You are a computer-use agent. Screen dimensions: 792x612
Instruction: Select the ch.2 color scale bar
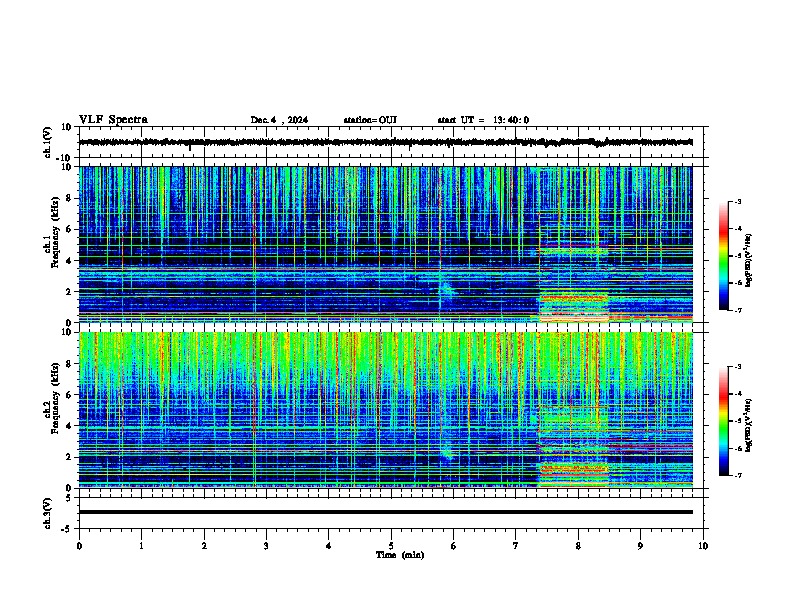click(x=723, y=421)
